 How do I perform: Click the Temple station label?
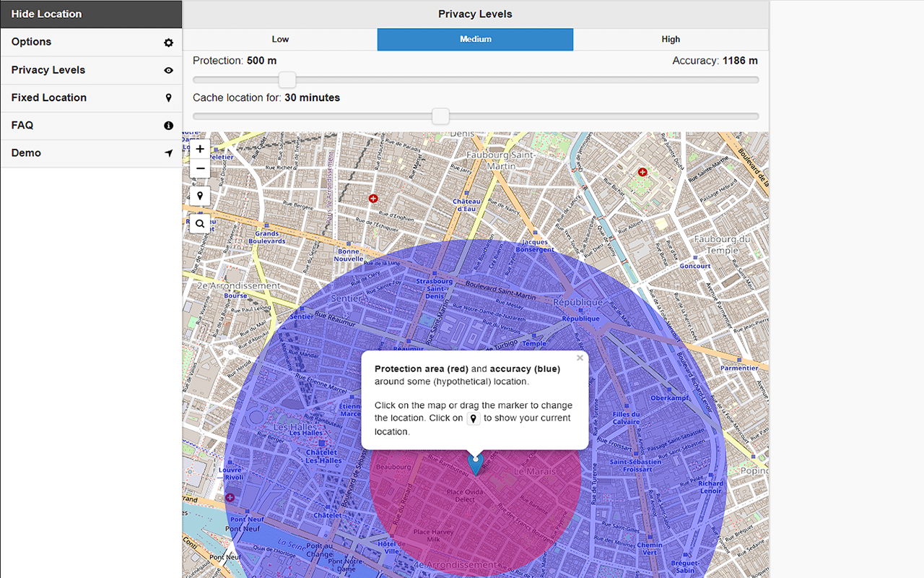click(x=534, y=344)
